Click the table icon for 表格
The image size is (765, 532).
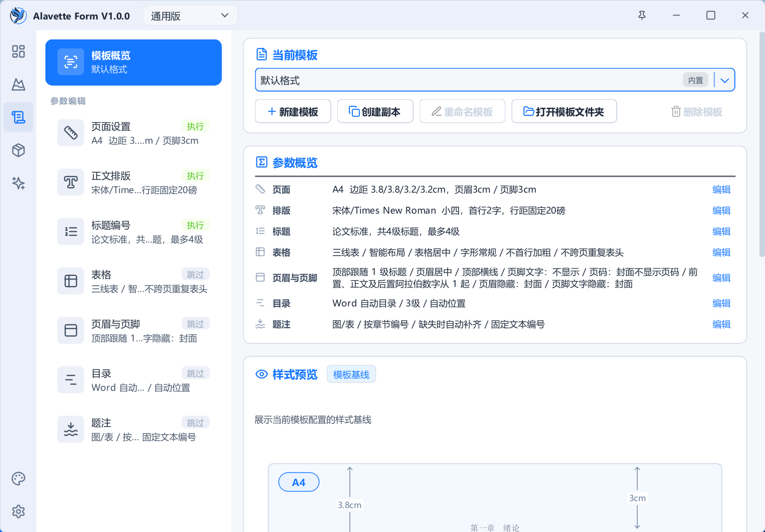point(71,281)
